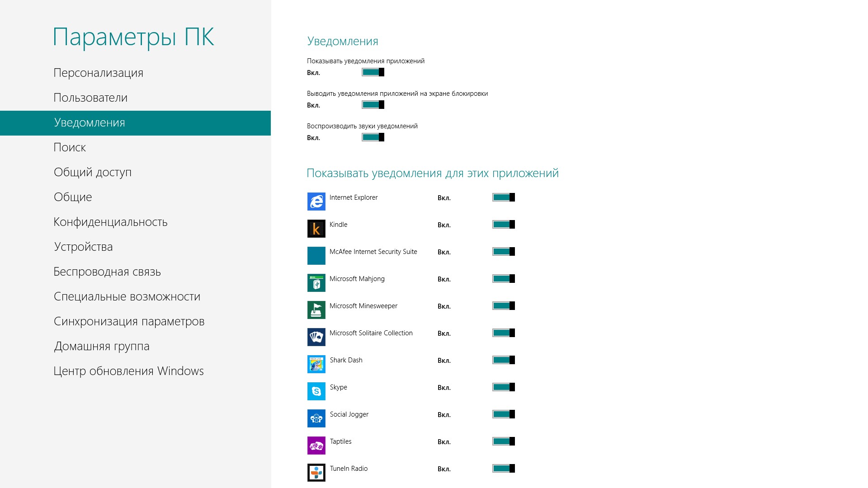Disable 'Показывать уведомления приложений' toggle
The width and height of the screenshot is (868, 488).
(373, 72)
